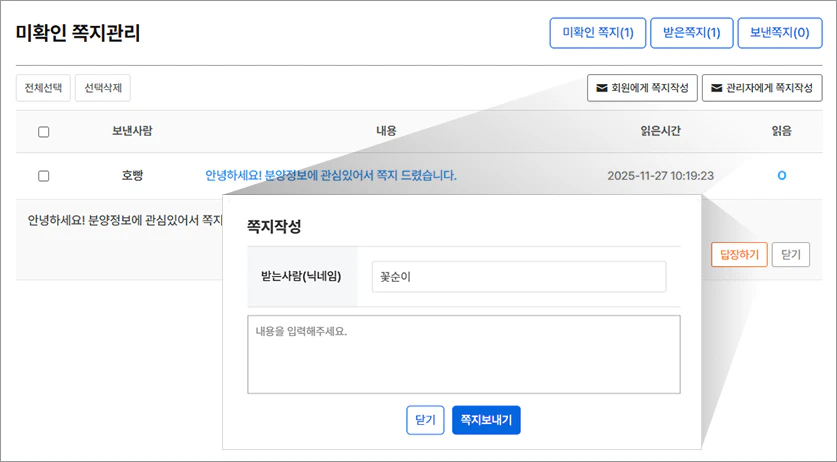Switch to 받은쪽지(1) tab

point(691,33)
